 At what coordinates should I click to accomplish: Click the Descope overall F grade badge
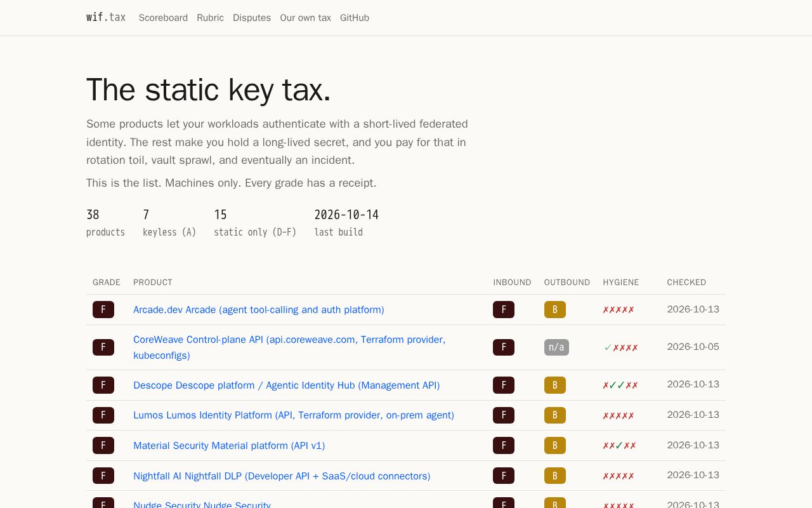tap(103, 385)
